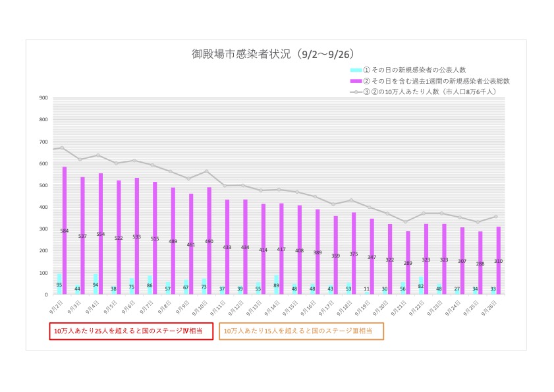Select the cyan bar labeled 95

click(x=59, y=285)
